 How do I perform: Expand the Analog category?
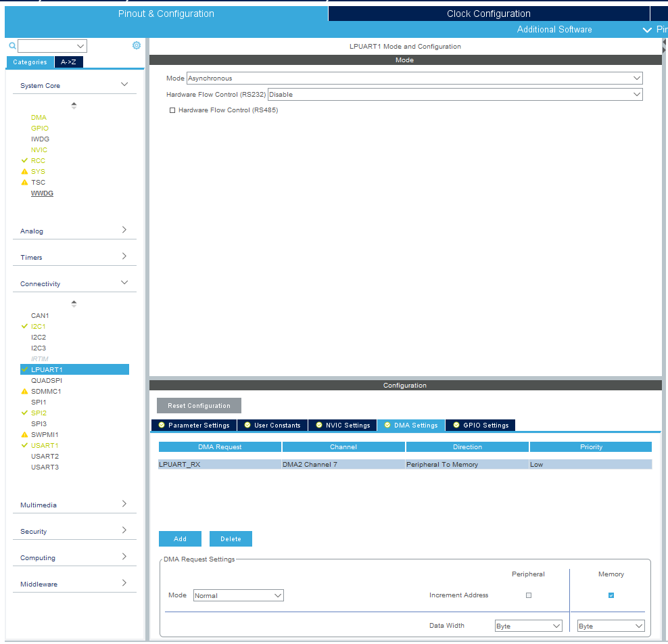[x=124, y=230]
